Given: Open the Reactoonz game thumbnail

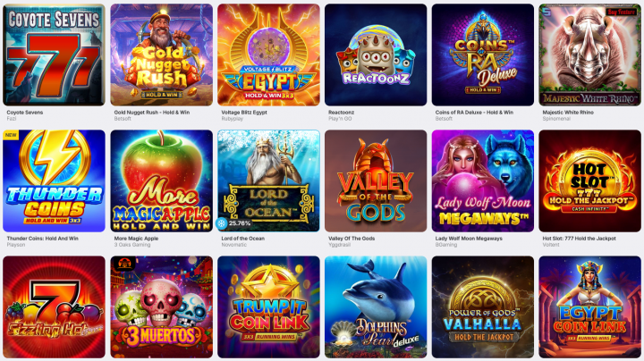Looking at the screenshot, I should click(376, 55).
